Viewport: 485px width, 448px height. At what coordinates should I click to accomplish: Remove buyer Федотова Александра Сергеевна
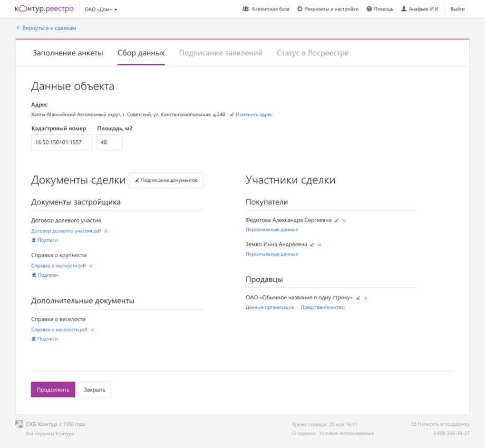pyautogui.click(x=344, y=221)
